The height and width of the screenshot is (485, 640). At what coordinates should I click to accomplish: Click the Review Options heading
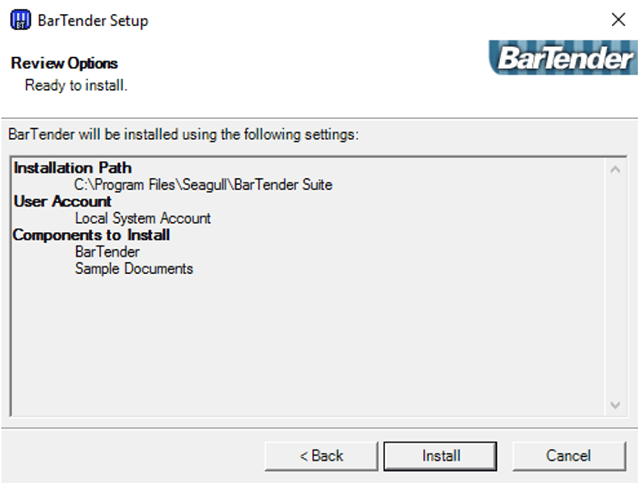[64, 63]
